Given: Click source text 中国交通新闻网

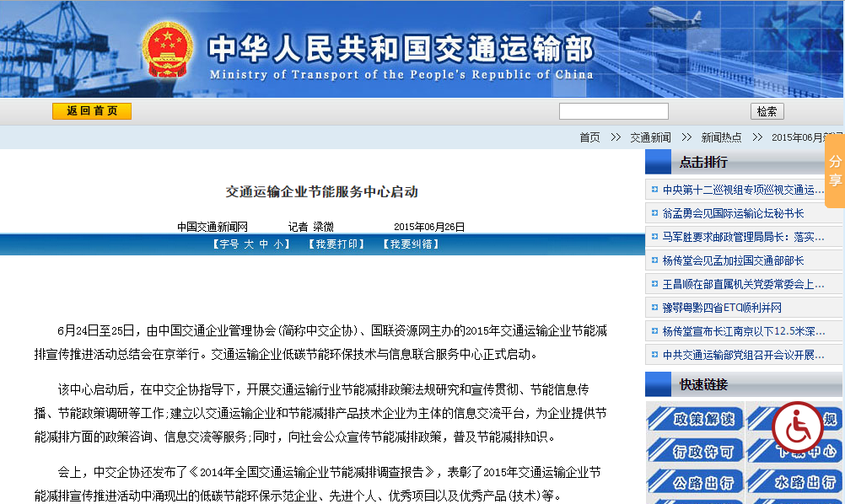Looking at the screenshot, I should (x=213, y=227).
